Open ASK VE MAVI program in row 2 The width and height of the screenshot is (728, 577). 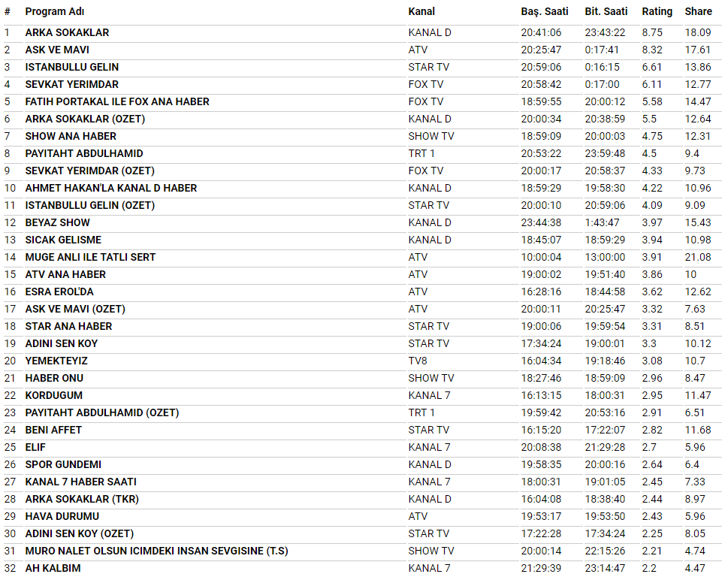click(57, 50)
